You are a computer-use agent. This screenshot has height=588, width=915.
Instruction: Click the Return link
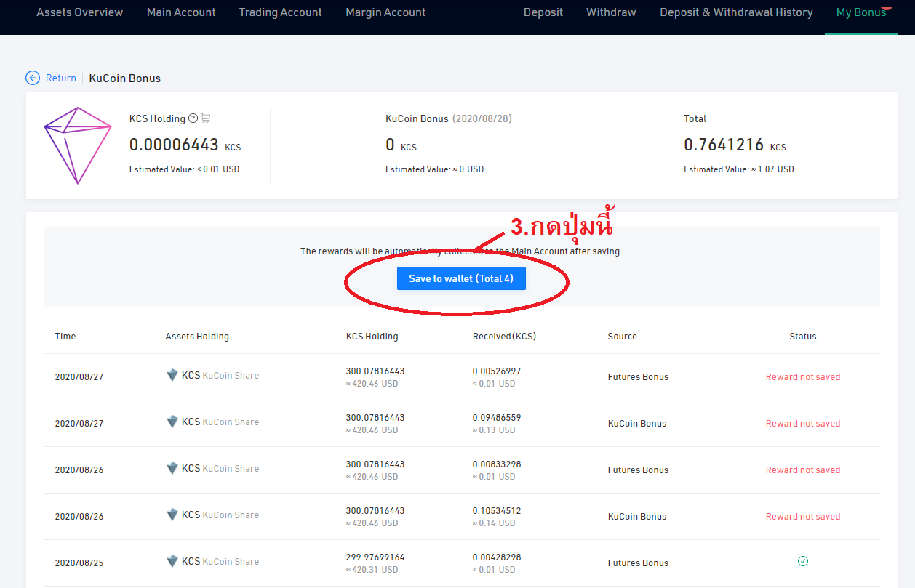[61, 78]
